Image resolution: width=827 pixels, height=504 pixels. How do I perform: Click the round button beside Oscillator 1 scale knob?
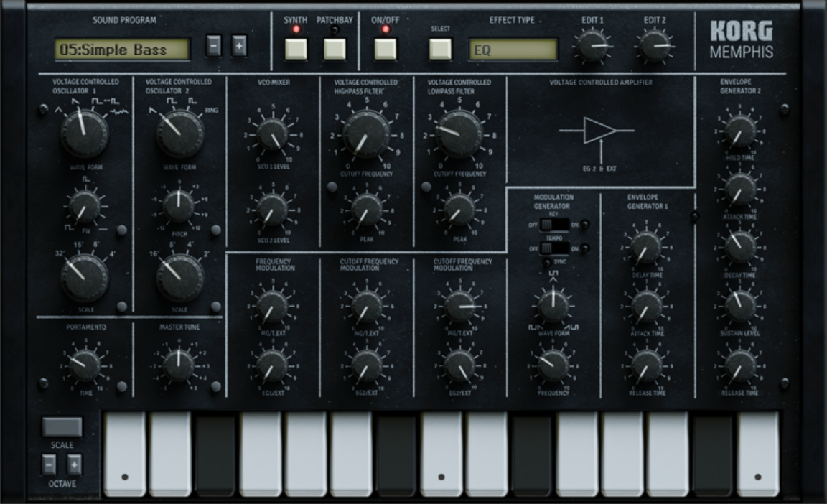(122, 307)
